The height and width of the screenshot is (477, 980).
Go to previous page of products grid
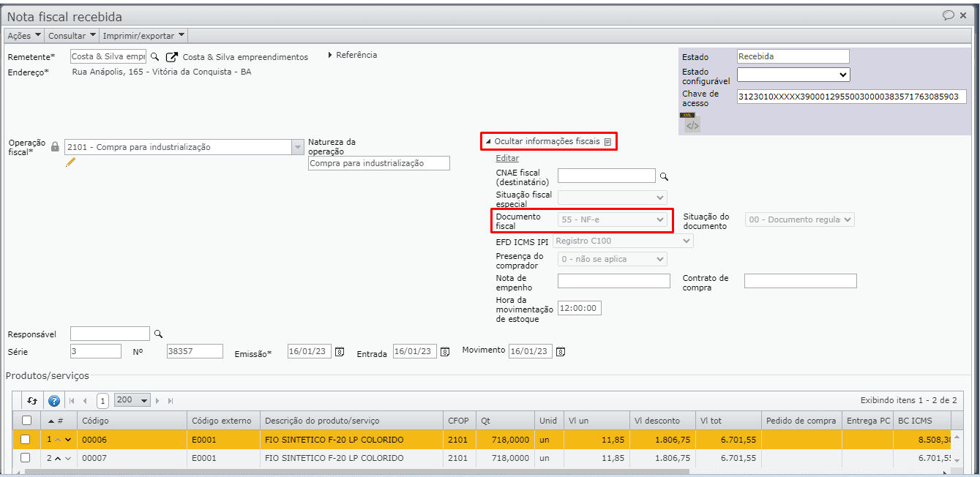(85, 401)
